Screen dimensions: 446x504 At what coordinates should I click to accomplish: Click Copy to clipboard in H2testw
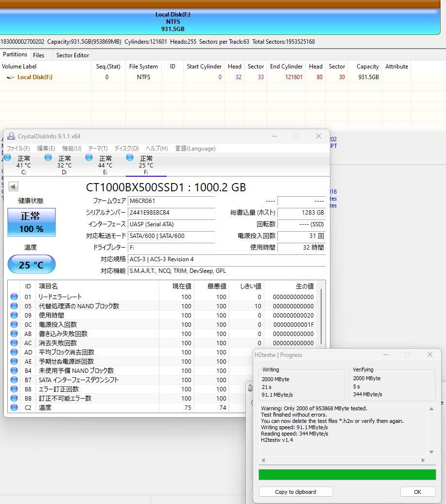296,492
